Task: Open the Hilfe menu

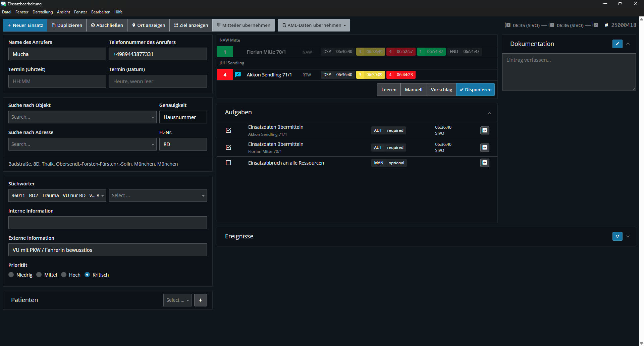Action: [x=118, y=12]
